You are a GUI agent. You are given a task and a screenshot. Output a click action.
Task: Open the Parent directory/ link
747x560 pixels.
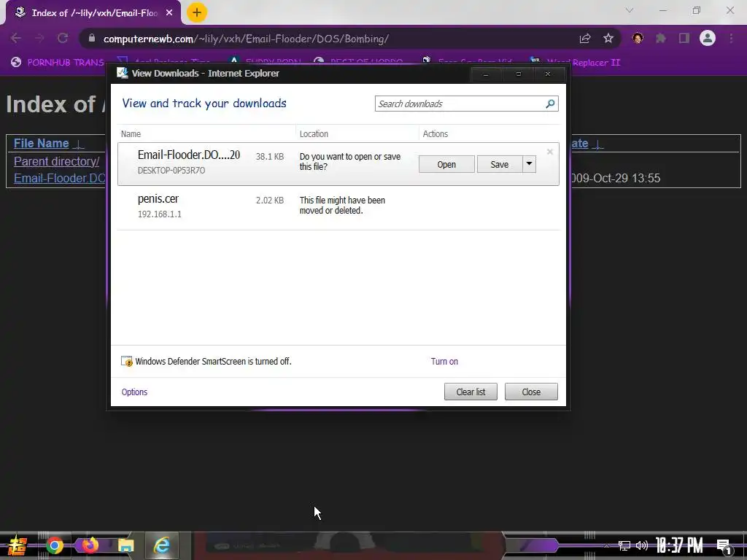[x=56, y=161]
